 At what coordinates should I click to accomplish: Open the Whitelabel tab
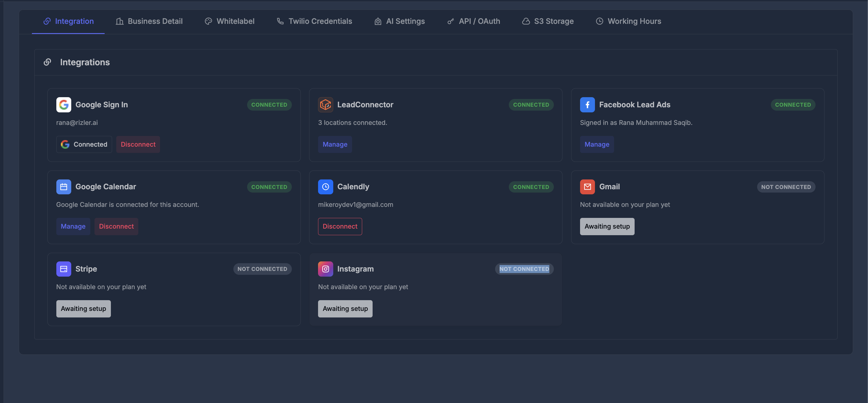pyautogui.click(x=230, y=21)
